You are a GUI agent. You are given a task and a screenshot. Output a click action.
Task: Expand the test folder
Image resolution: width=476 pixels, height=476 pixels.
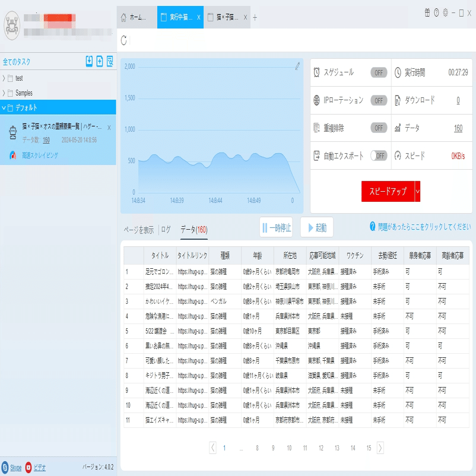click(x=4, y=78)
